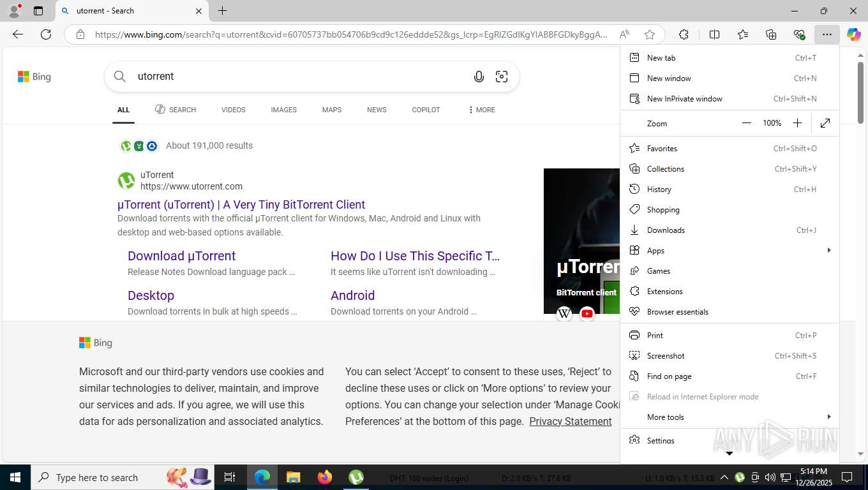Select New window menu entry
The width and height of the screenshot is (868, 490).
[730, 78]
